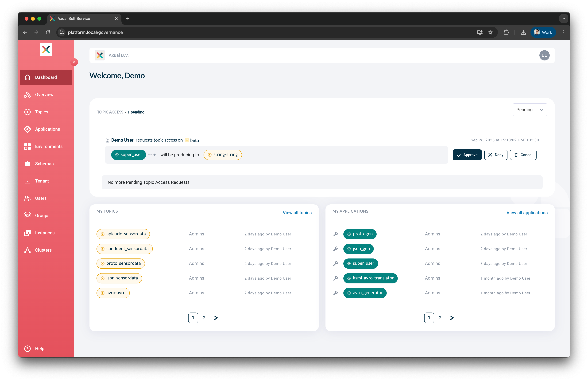
Task: Go to the next page of My Topics
Action: point(216,318)
